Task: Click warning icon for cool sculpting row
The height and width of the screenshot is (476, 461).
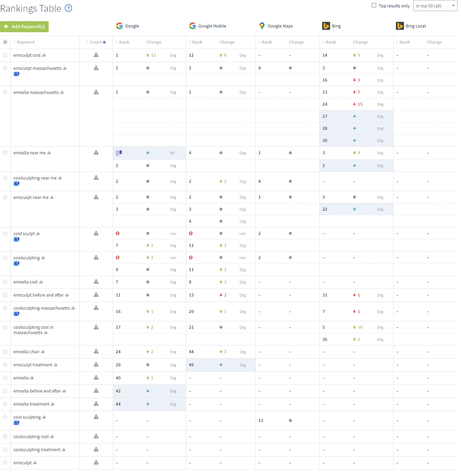Action: pyautogui.click(x=96, y=417)
